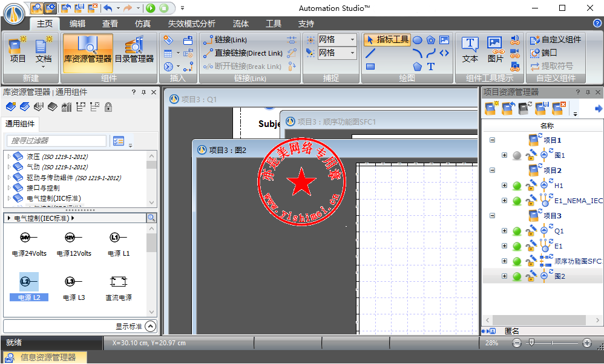Click the 自定义组件 custom component button
Viewport: 604px width, 364px height.
point(556,40)
